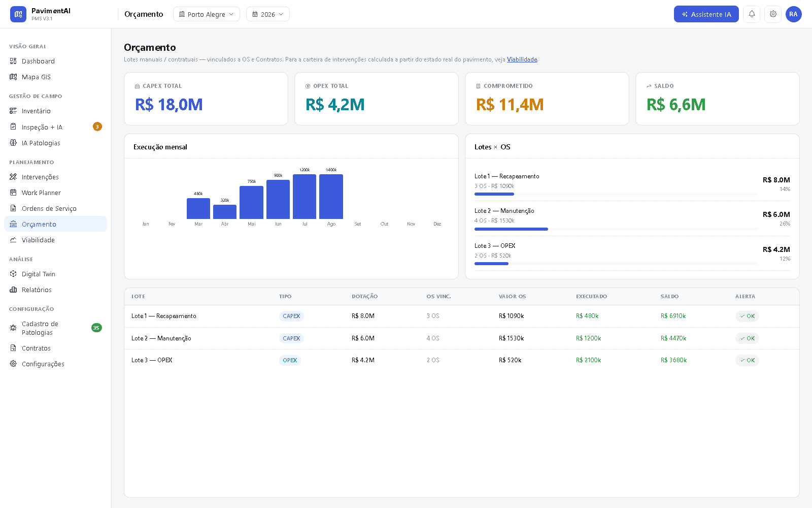Click CAPEX tag in Lote 1 row
812x508 pixels.
tap(291, 316)
